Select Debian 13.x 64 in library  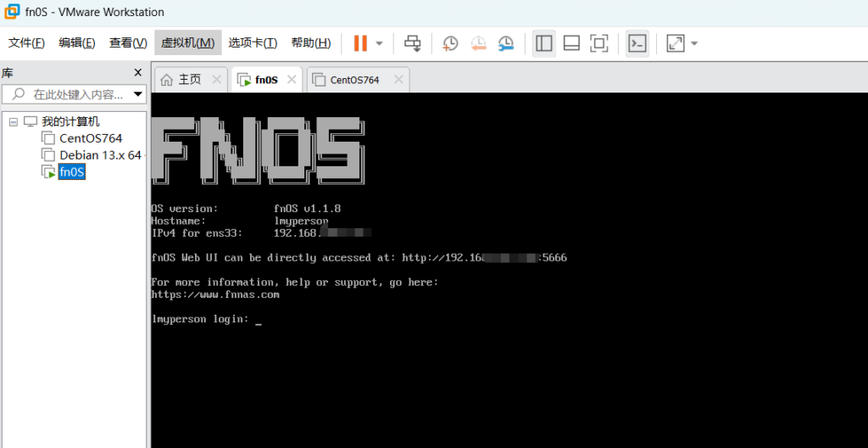click(x=99, y=155)
